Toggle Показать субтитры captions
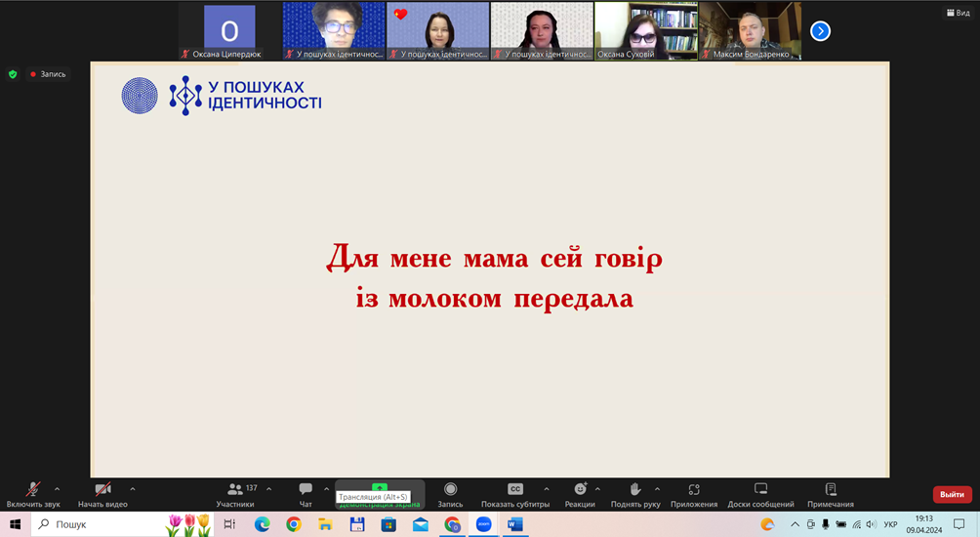Screen dimensions: 980x537 pyautogui.click(x=514, y=491)
